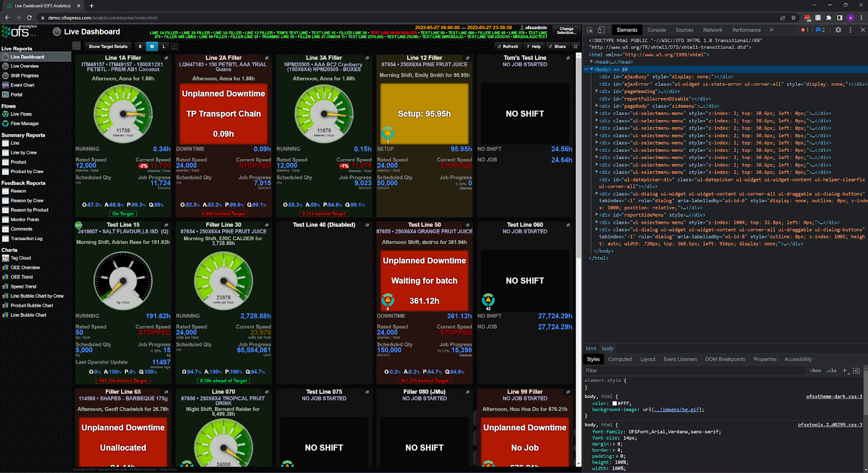The image size is (868, 473).
Task: Click the Help button
Action: pos(534,47)
